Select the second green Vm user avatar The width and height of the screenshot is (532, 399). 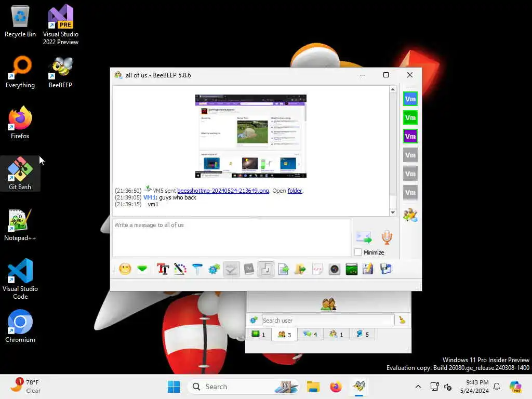point(410,118)
